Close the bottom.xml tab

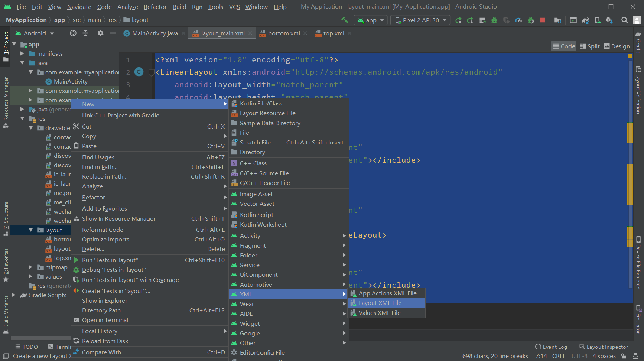(305, 33)
